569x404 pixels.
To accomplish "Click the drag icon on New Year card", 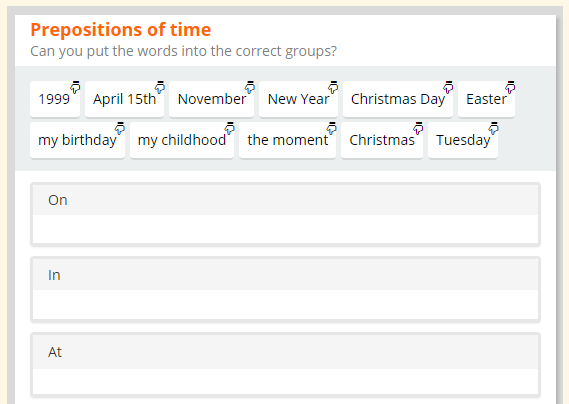I will click(x=333, y=87).
